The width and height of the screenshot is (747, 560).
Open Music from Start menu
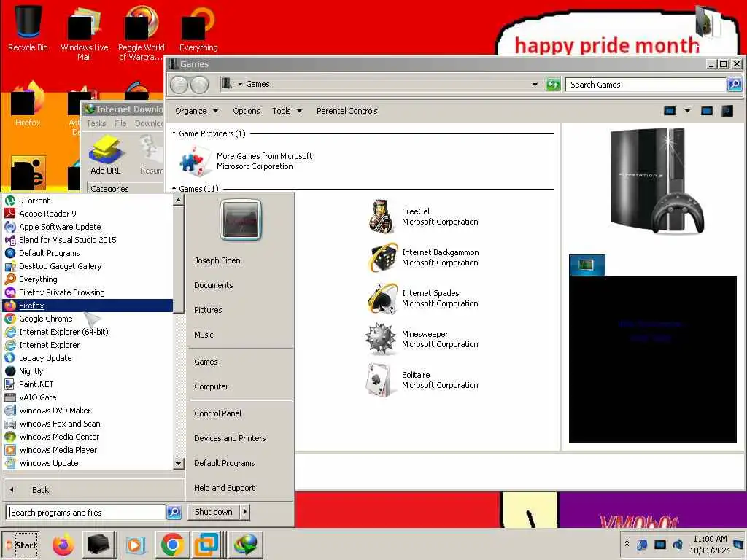204,335
